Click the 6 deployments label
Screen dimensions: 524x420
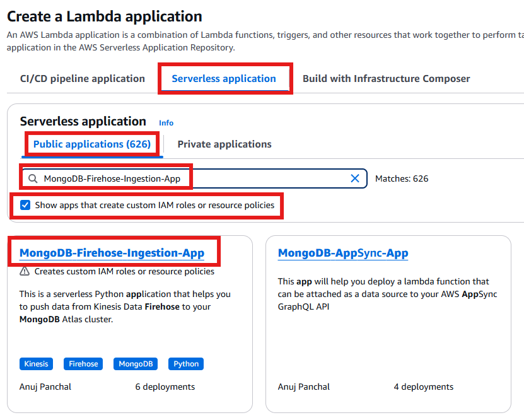point(165,387)
